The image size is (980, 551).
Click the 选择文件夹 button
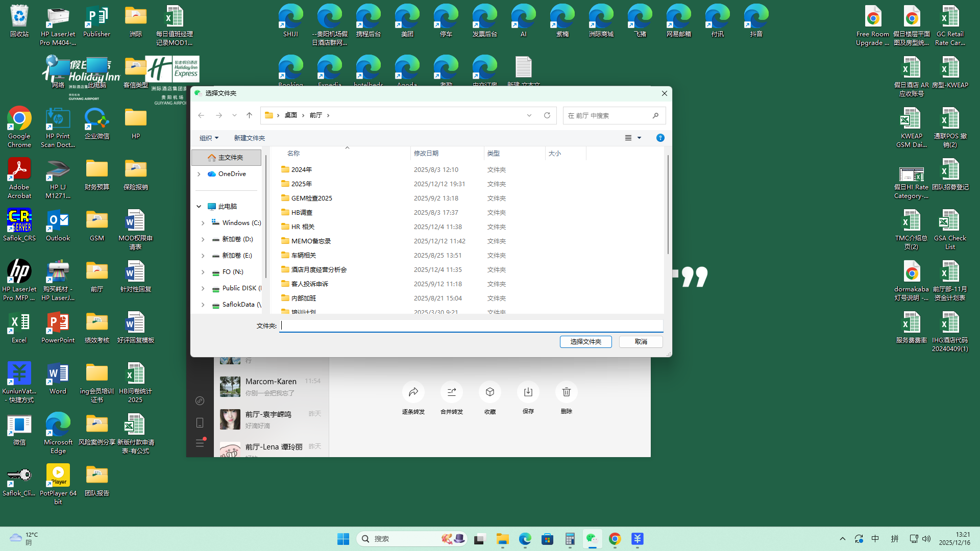tap(585, 341)
